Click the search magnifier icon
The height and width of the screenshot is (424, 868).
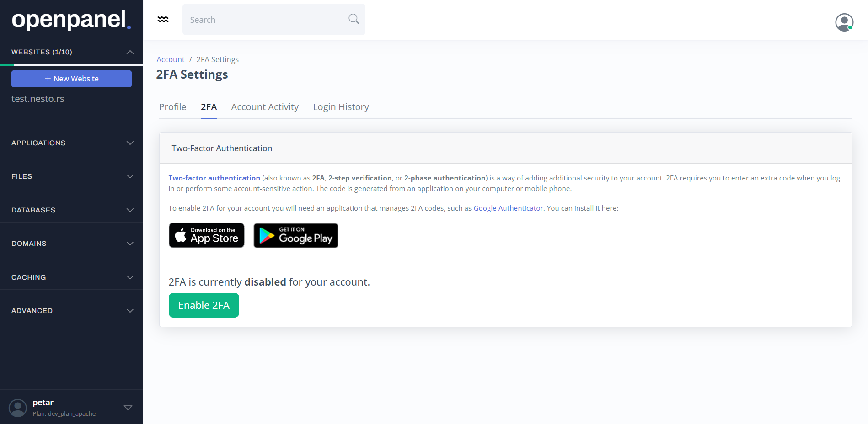(354, 19)
